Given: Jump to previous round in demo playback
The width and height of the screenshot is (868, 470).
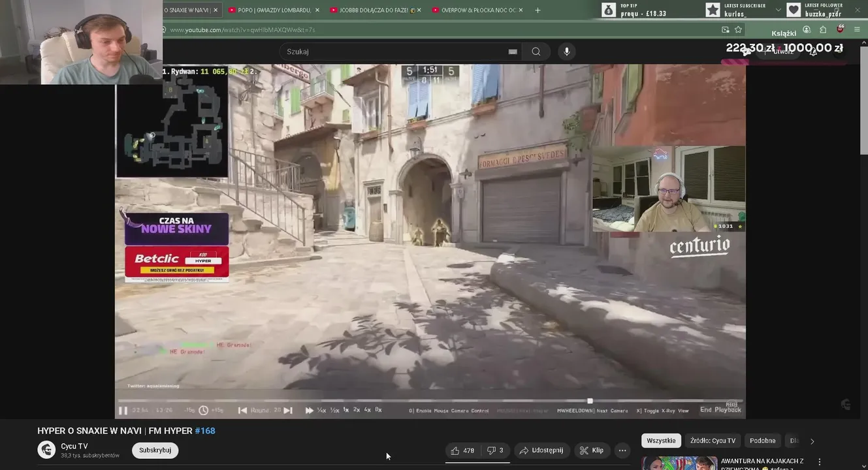Looking at the screenshot, I should tap(242, 410).
